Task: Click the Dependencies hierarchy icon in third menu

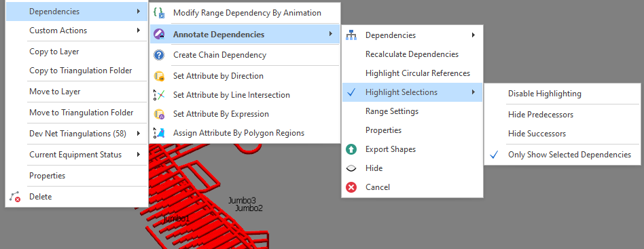Action: 351,35
